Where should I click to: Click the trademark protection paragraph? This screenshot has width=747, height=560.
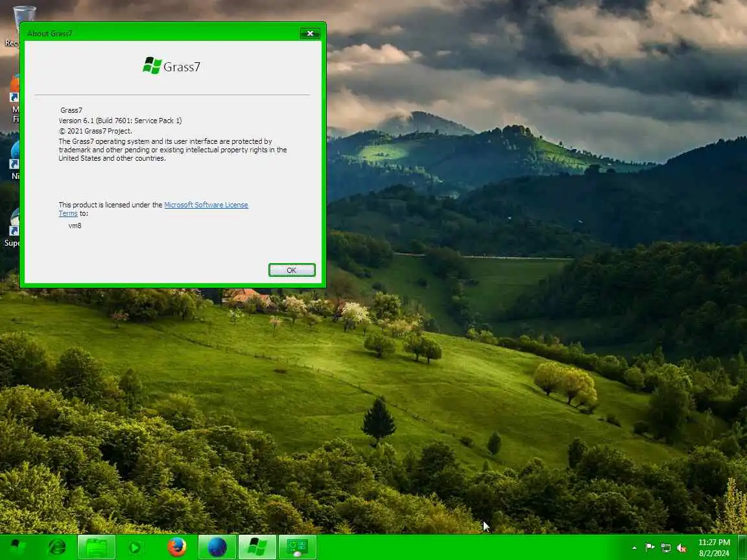(x=172, y=150)
